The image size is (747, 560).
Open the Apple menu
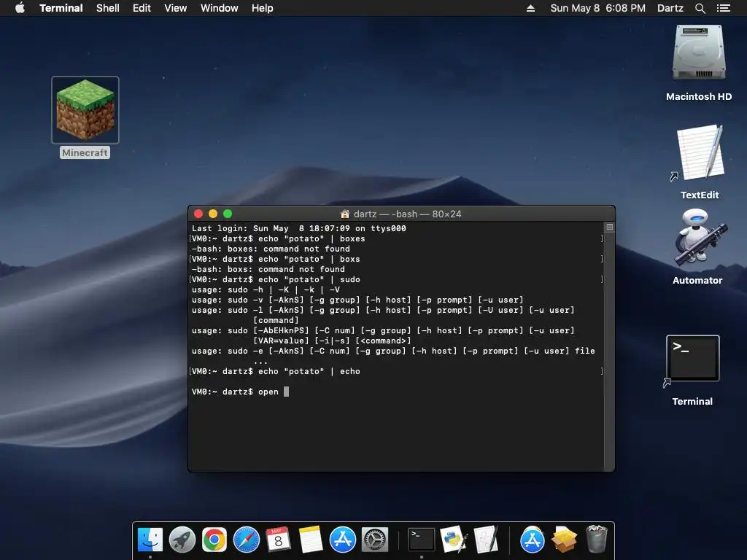20,8
